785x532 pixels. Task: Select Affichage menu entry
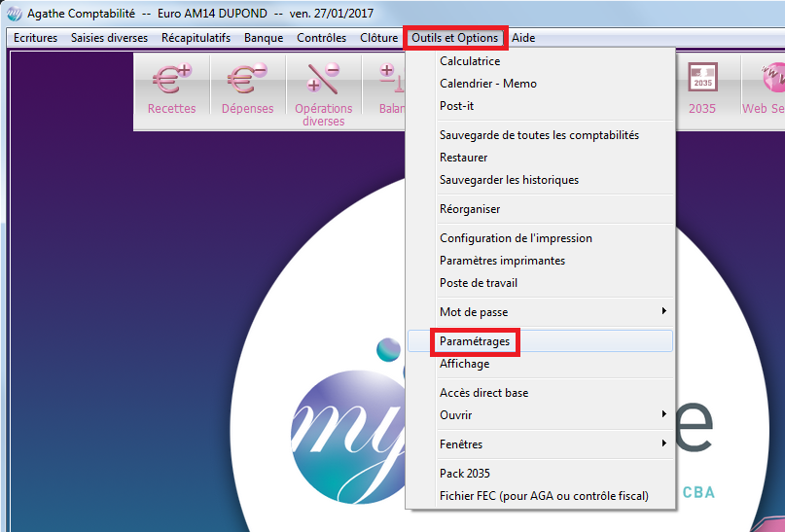click(540, 364)
